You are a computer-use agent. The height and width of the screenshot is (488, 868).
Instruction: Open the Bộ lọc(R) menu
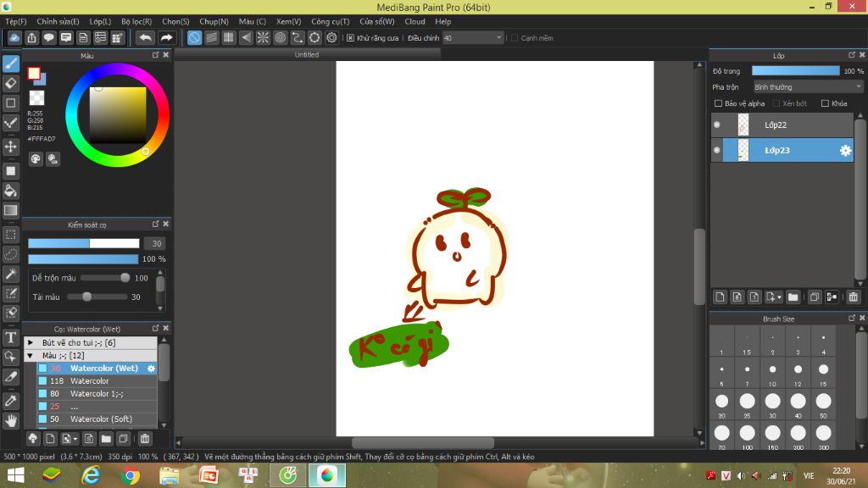coord(136,21)
